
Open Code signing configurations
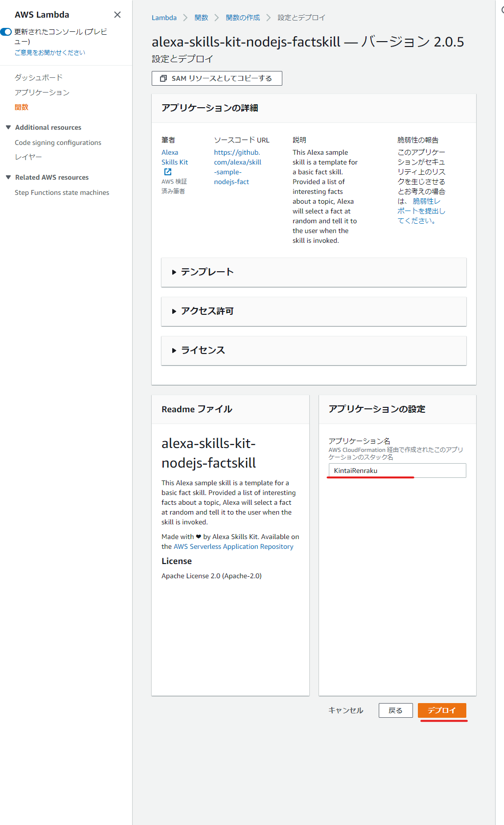click(58, 142)
